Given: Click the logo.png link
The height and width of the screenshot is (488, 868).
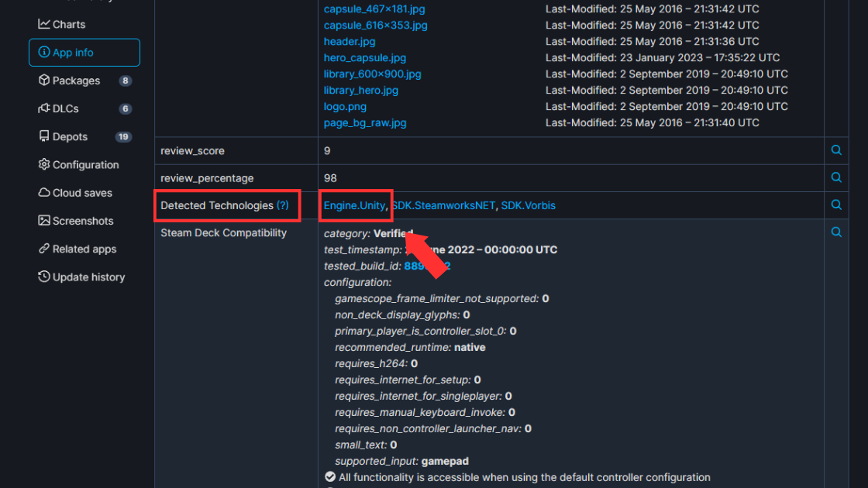Looking at the screenshot, I should [344, 106].
